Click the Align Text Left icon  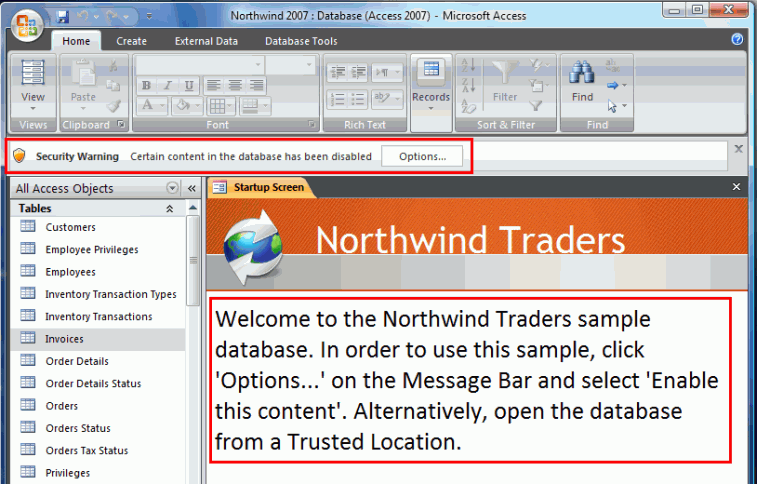point(213,85)
